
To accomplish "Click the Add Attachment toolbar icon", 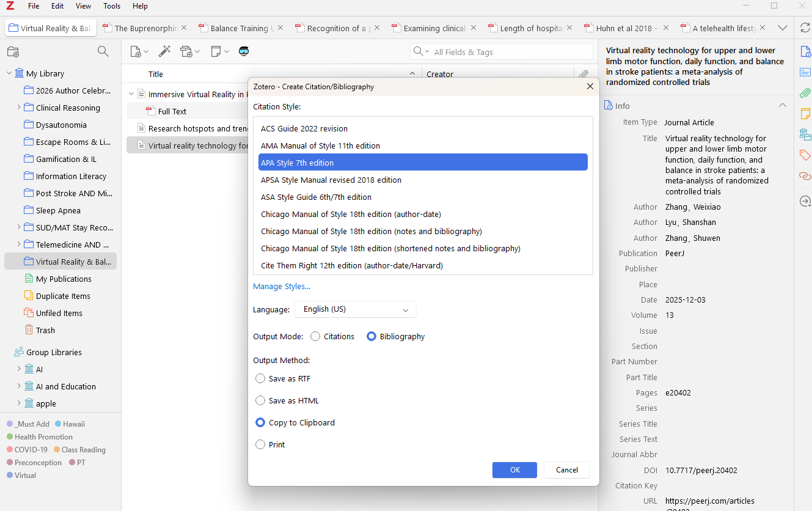I will [190, 51].
